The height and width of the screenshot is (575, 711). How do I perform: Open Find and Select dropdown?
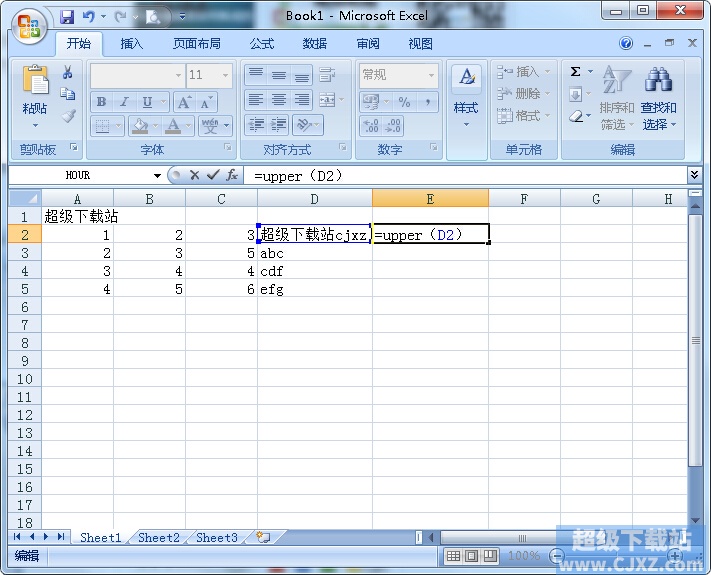[x=658, y=98]
